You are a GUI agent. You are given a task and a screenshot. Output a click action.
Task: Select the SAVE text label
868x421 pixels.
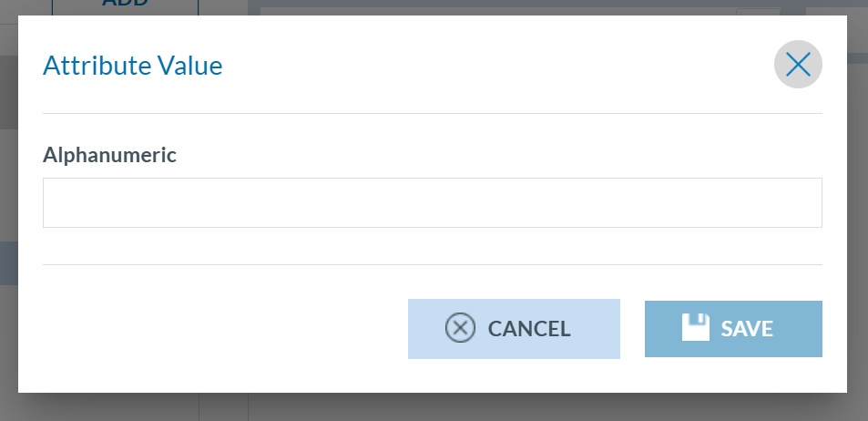[747, 329]
